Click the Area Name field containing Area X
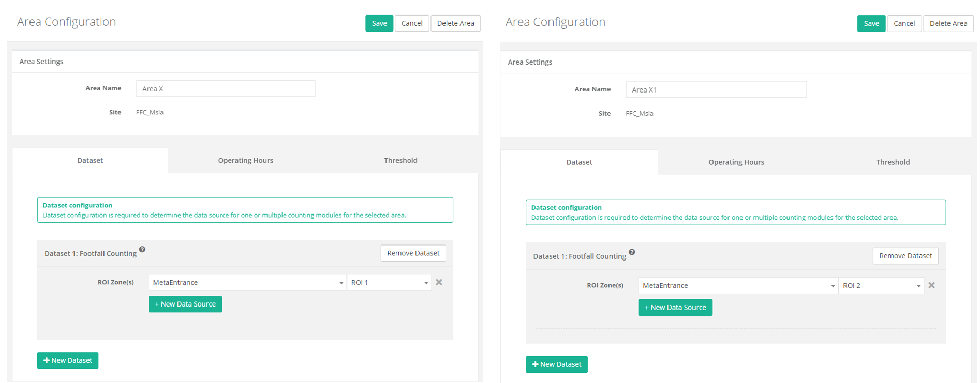The width and height of the screenshot is (980, 383). (226, 88)
